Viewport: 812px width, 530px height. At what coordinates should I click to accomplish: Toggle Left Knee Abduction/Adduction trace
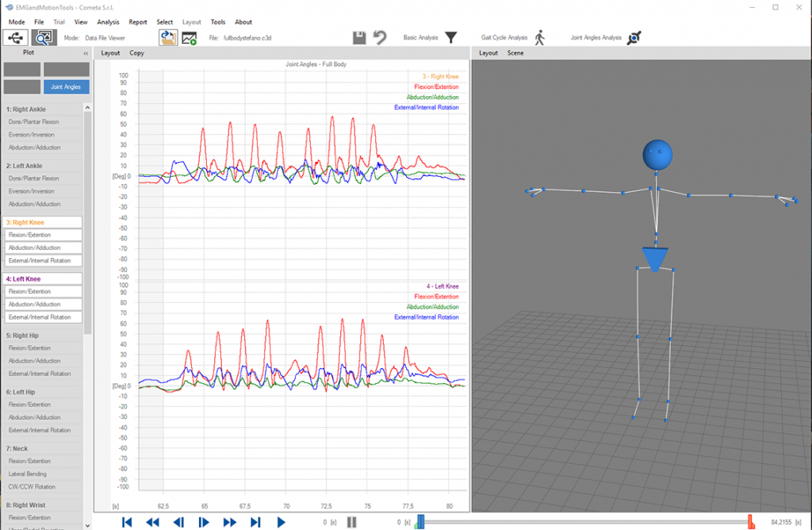click(x=44, y=304)
